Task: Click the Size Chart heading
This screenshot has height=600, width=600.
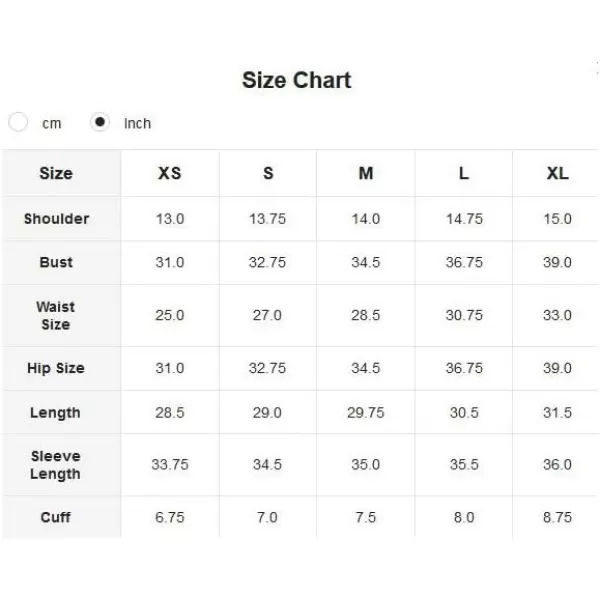Action: (297, 80)
